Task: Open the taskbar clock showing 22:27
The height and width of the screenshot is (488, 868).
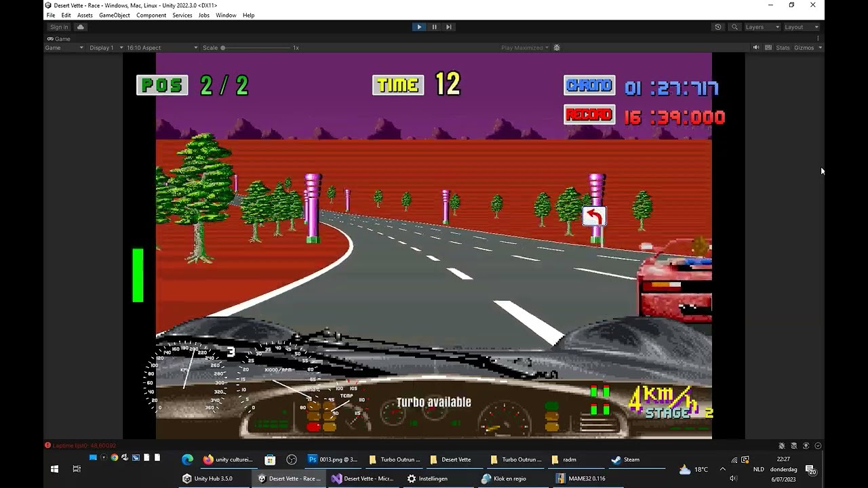Action: pos(783,469)
